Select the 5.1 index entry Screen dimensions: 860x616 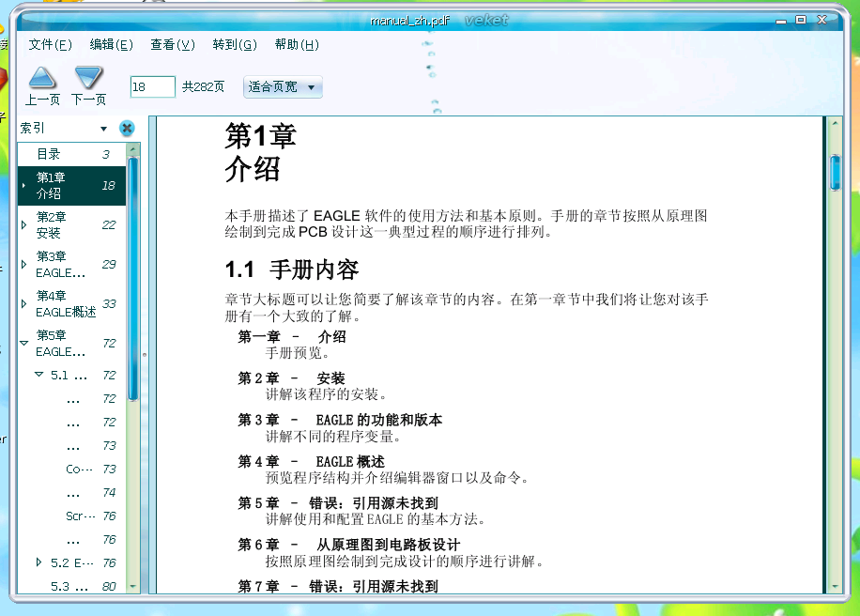72,376
